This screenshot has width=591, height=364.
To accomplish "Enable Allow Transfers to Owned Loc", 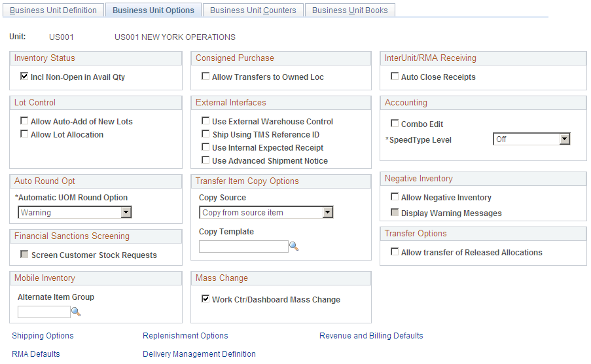I will [x=206, y=76].
